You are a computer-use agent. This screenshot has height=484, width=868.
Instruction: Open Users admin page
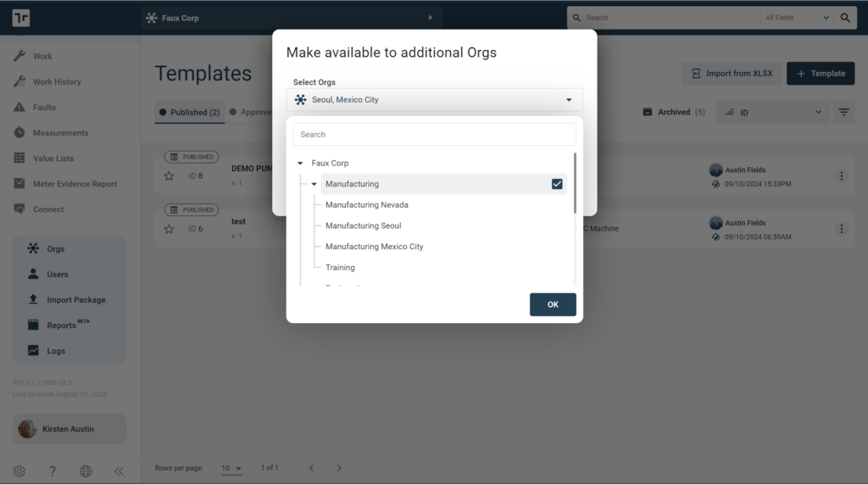58,274
